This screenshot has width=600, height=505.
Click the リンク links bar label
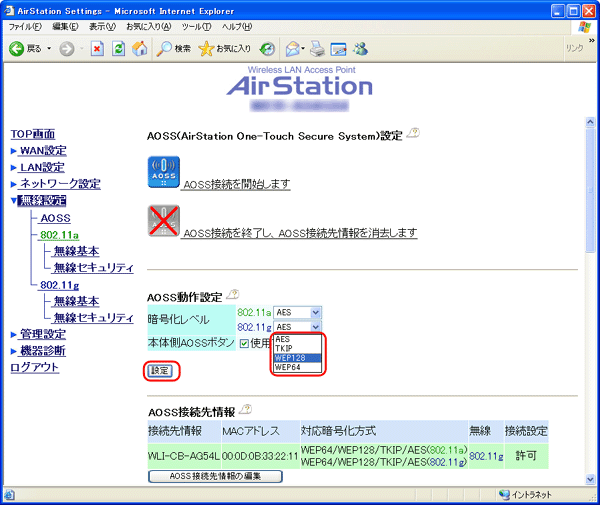(x=574, y=48)
